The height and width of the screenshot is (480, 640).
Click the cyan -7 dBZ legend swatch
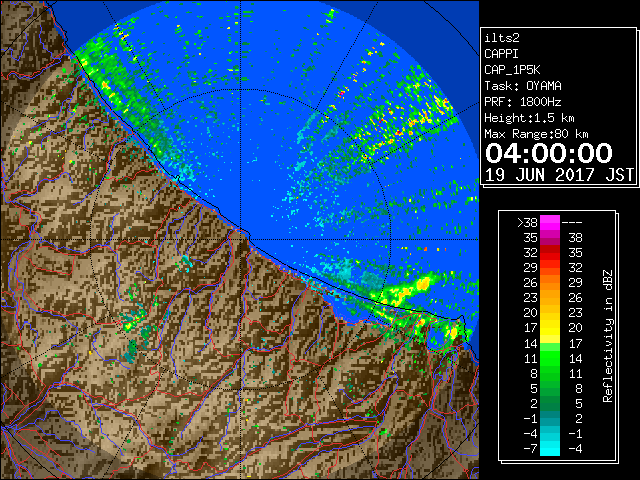tap(550, 448)
